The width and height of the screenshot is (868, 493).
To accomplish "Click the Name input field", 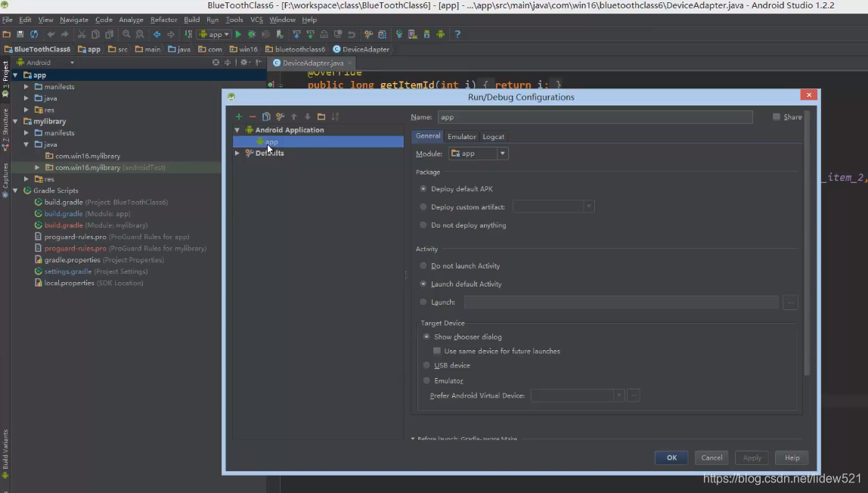I will (x=595, y=116).
